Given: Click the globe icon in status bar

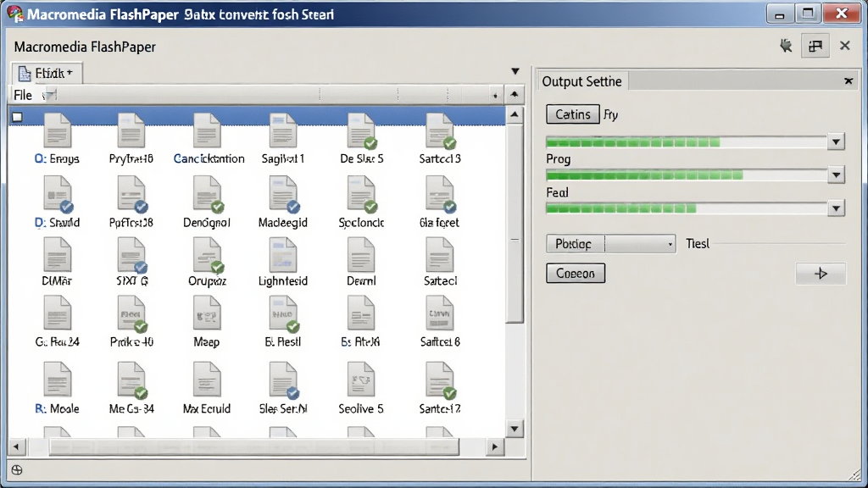Looking at the screenshot, I should click(17, 469).
